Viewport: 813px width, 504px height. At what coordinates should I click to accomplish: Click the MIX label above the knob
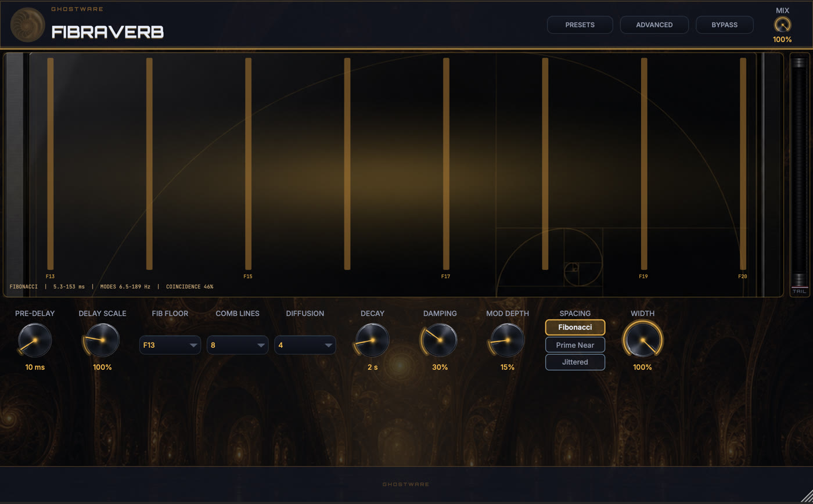(782, 10)
